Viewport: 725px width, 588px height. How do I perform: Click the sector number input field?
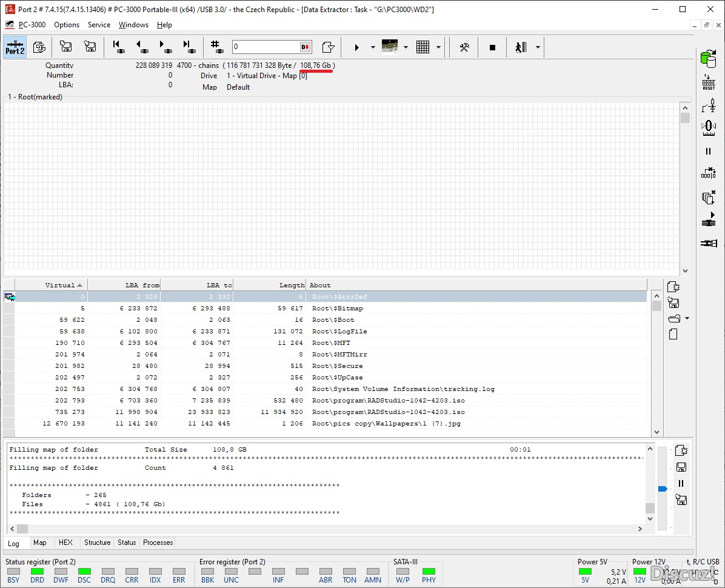tap(266, 47)
